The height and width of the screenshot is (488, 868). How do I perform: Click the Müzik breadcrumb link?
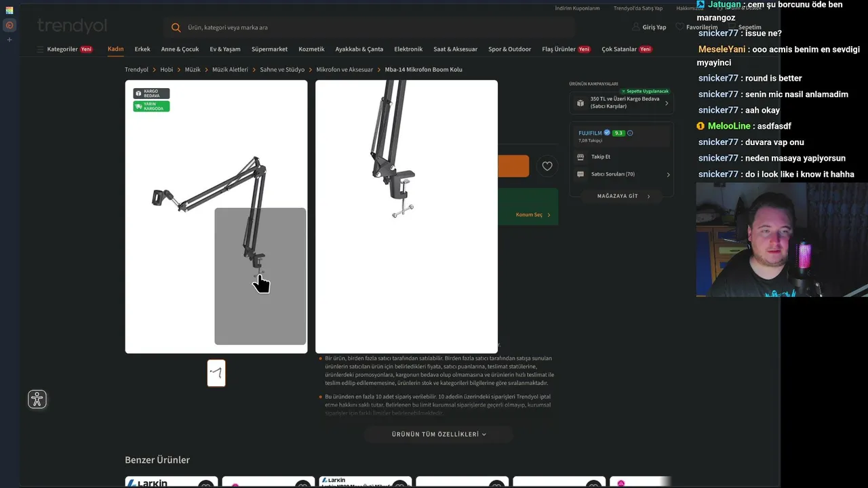[193, 70]
